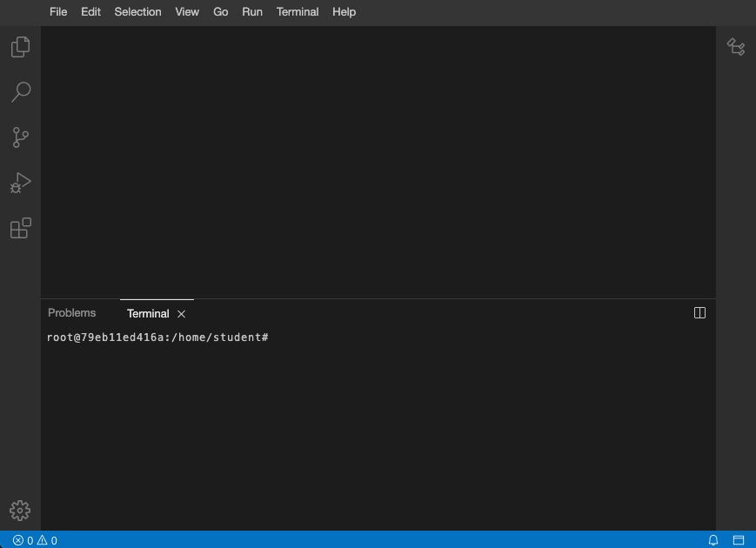Split the terminal using the panel icon
The image size is (756, 548).
coord(699,312)
